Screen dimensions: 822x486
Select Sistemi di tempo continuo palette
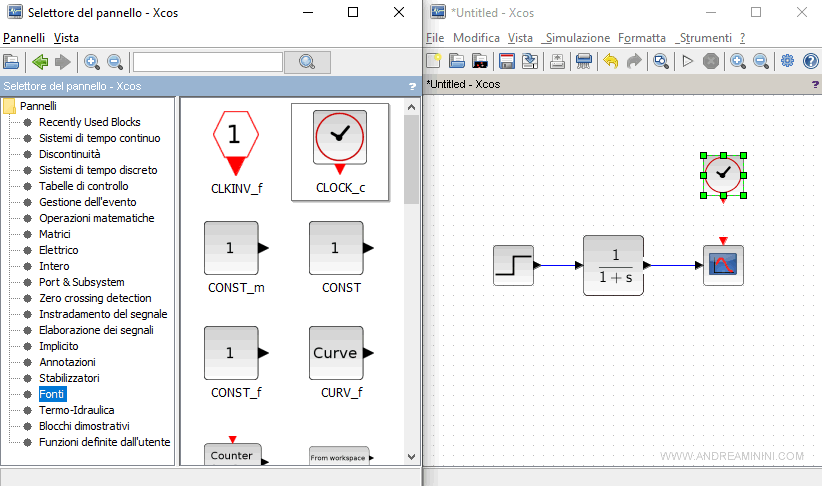tap(100, 138)
